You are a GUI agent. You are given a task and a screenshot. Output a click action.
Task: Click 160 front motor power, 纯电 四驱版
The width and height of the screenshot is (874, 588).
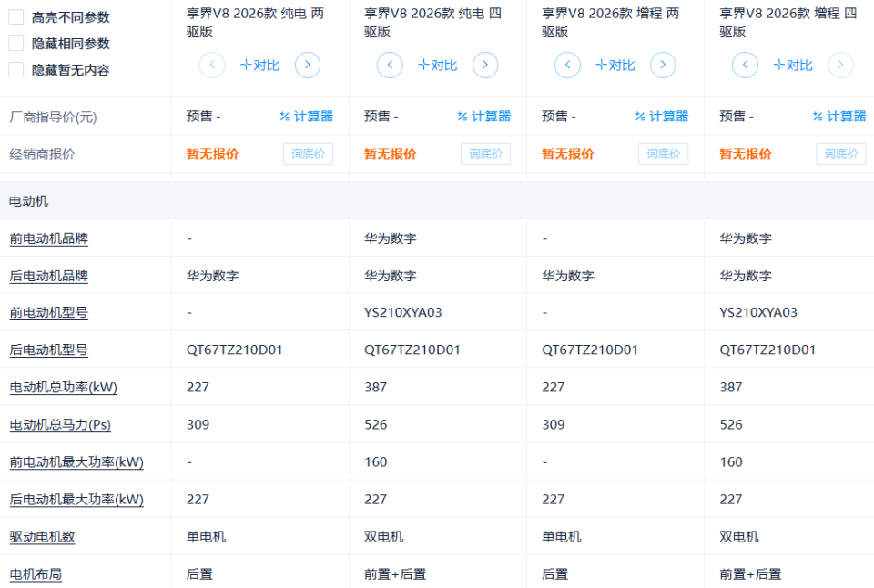click(376, 462)
